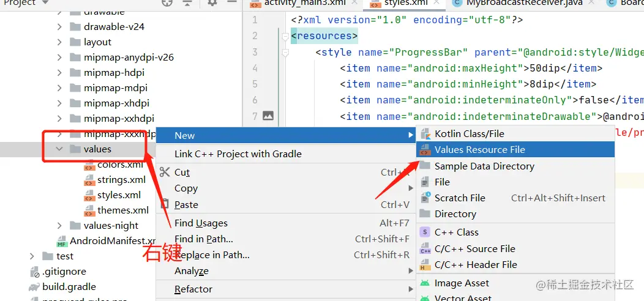Expand the mipmap-xxhdpi folder
Viewport: 644px width, 301px height.
(x=59, y=118)
